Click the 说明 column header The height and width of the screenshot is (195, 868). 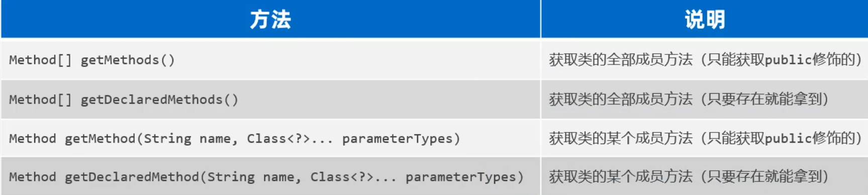click(705, 19)
